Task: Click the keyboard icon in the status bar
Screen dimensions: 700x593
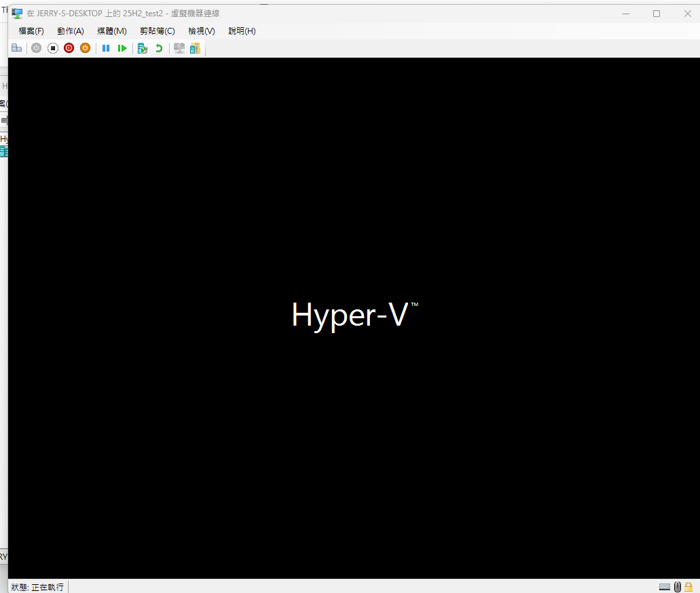Action: (664, 587)
